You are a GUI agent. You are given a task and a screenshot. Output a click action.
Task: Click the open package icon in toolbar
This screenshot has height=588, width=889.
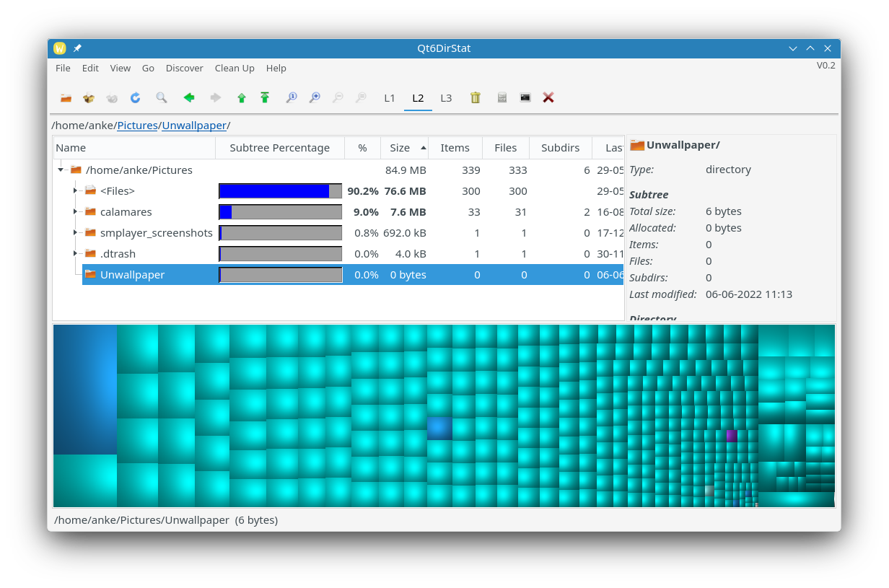[89, 98]
